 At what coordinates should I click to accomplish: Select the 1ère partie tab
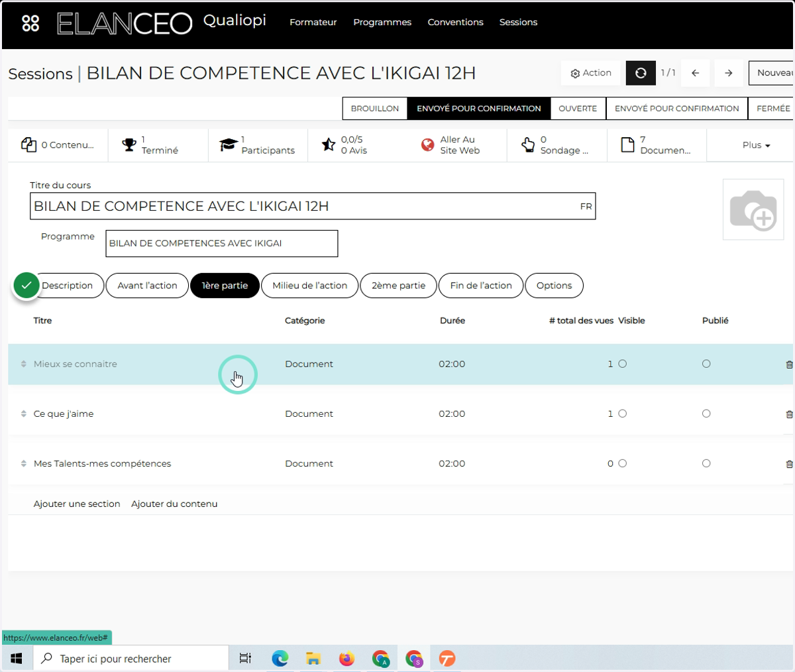pyautogui.click(x=225, y=286)
